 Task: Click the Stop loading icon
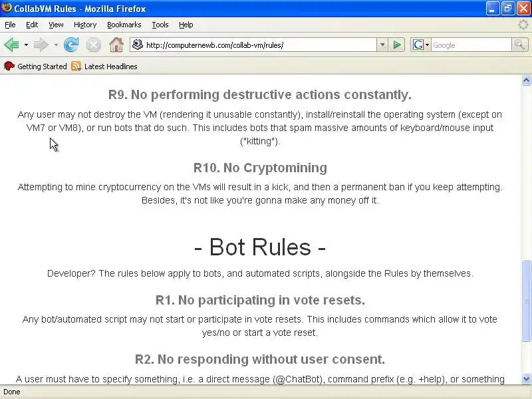[93, 45]
